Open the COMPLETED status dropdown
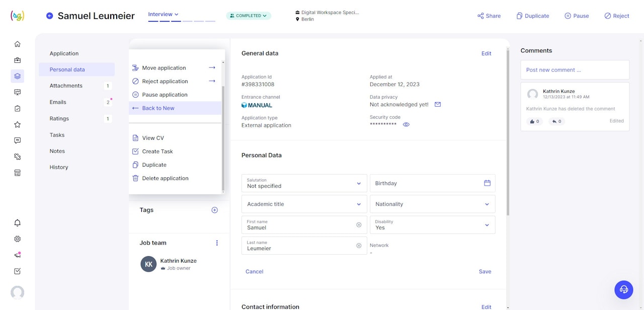Screen dimensions: 644x310 (x=248, y=16)
